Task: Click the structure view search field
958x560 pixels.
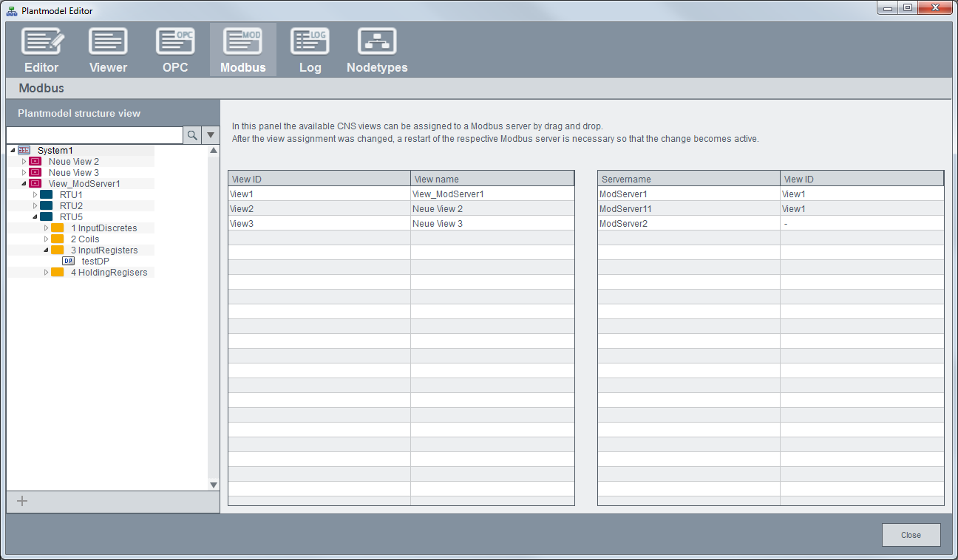Action: (94, 135)
